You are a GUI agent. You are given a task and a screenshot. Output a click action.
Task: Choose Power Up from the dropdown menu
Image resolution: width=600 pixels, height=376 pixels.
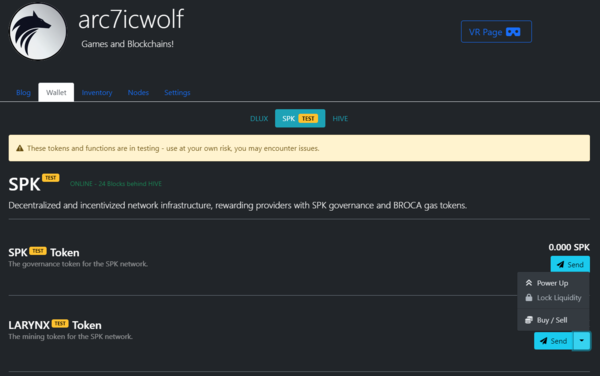(553, 283)
